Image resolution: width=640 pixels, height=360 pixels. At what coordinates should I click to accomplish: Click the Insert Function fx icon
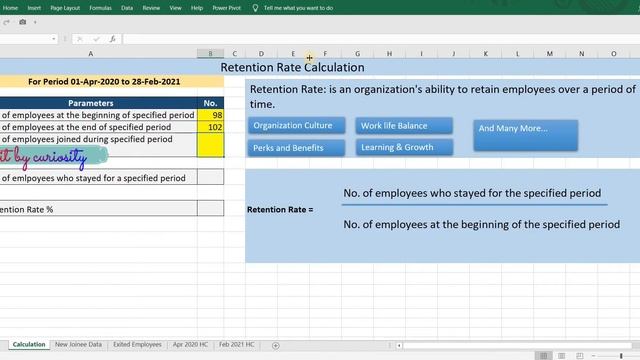(x=112, y=39)
